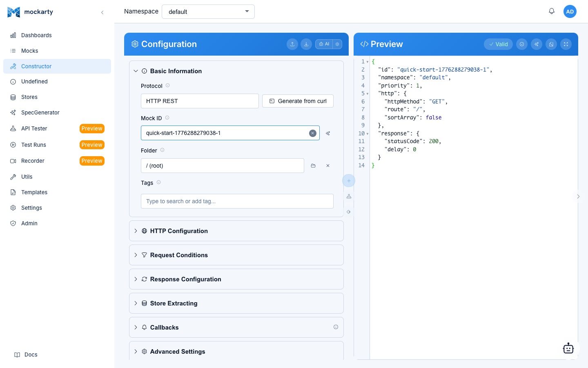Expand the Response Configuration section
The image size is (588, 368).
236,279
